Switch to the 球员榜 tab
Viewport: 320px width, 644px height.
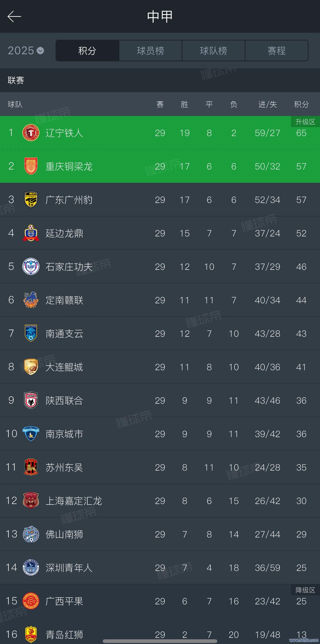point(150,51)
